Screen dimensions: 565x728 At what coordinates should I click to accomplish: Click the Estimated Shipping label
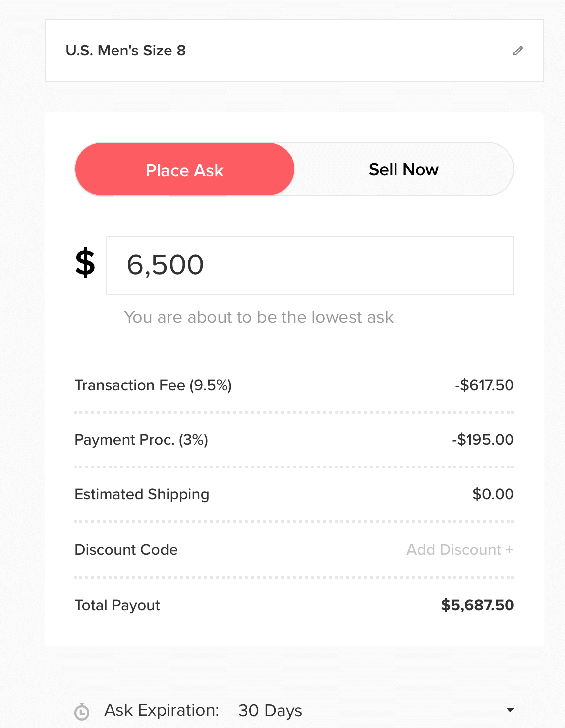tap(142, 494)
